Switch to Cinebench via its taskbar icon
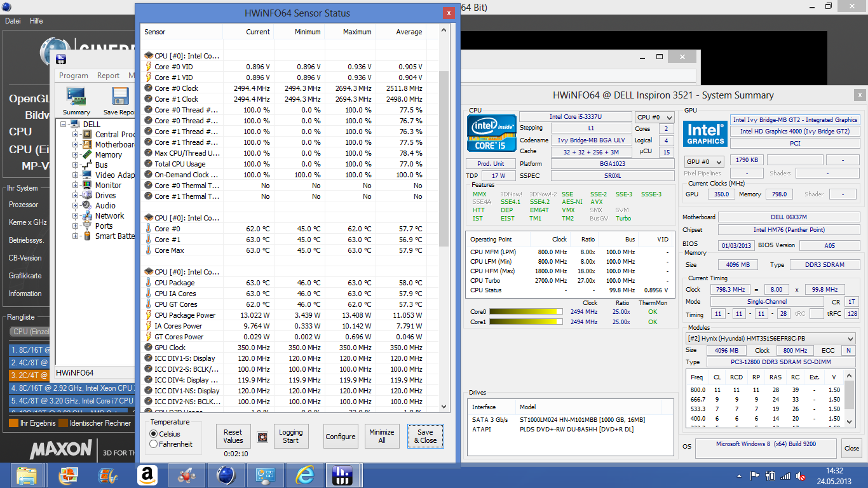This screenshot has width=868, height=488. click(x=226, y=475)
